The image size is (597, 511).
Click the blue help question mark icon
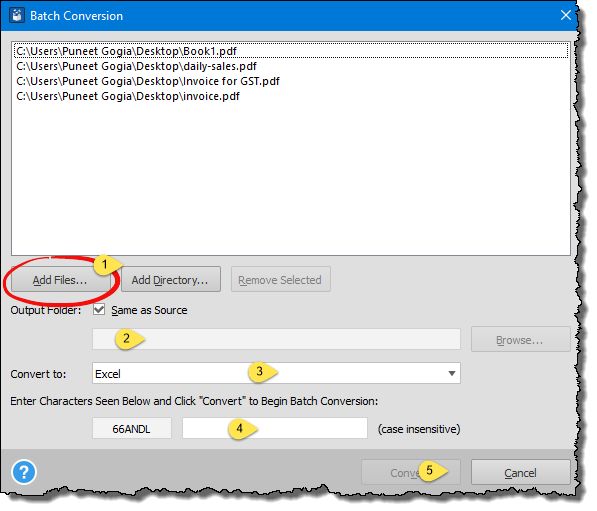[24, 472]
